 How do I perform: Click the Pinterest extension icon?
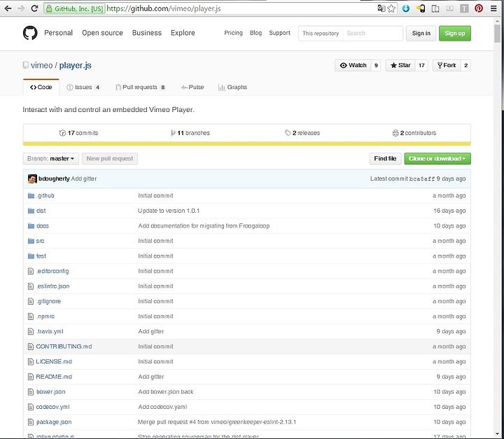tap(479, 8)
